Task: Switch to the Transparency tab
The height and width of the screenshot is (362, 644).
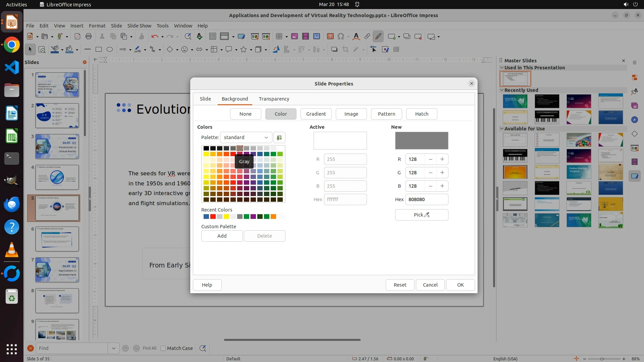Action: [274, 99]
